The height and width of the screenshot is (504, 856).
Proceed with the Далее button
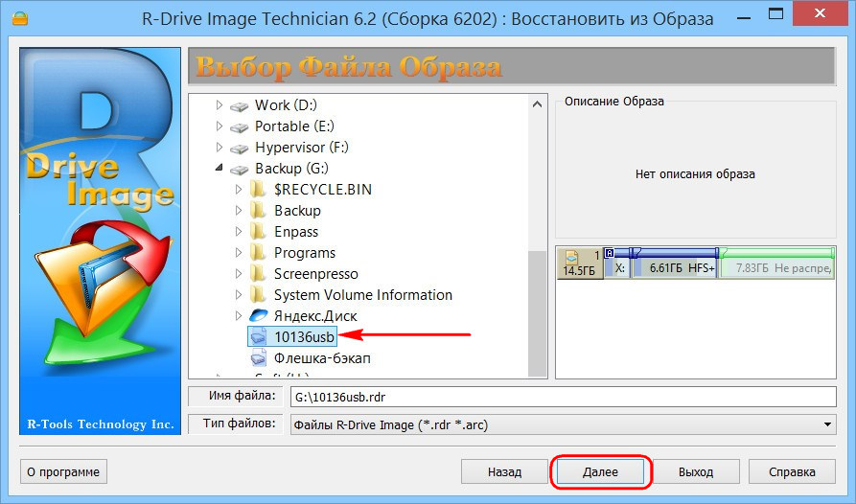click(600, 471)
